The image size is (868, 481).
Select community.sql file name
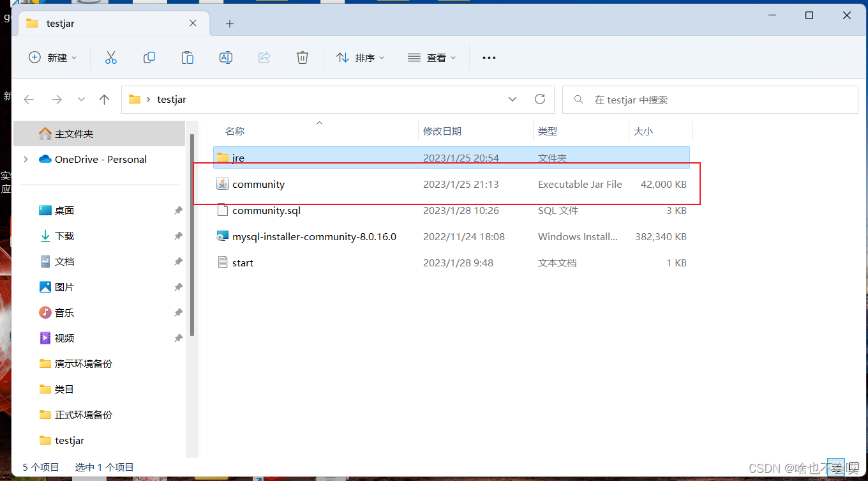click(x=266, y=210)
